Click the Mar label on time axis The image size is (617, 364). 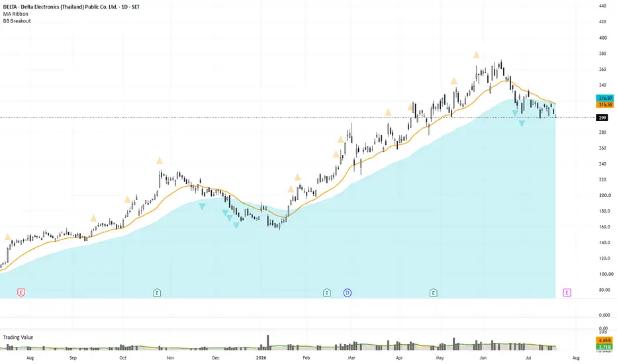point(352,357)
